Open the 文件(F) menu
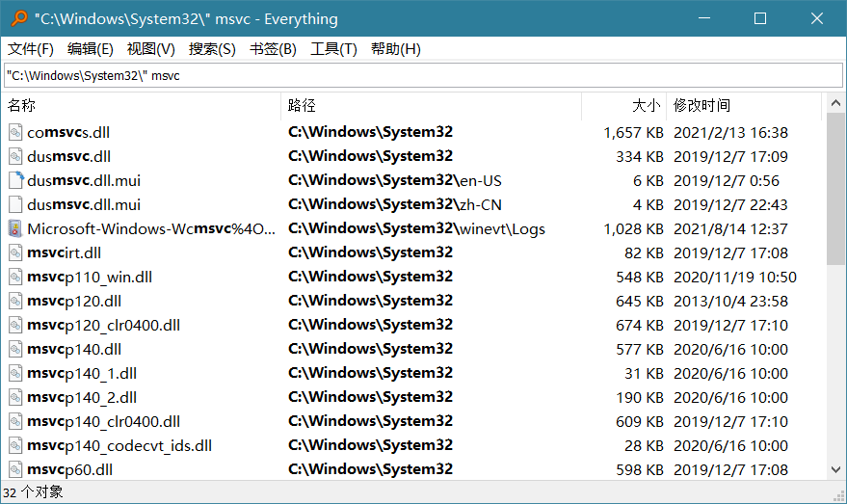Viewport: 847px width, 504px height. click(x=30, y=49)
